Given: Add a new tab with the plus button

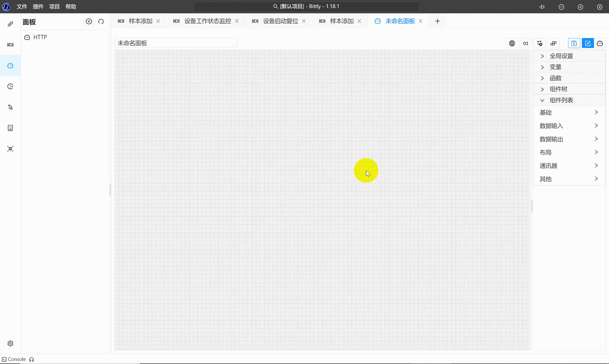Looking at the screenshot, I should (x=437, y=21).
